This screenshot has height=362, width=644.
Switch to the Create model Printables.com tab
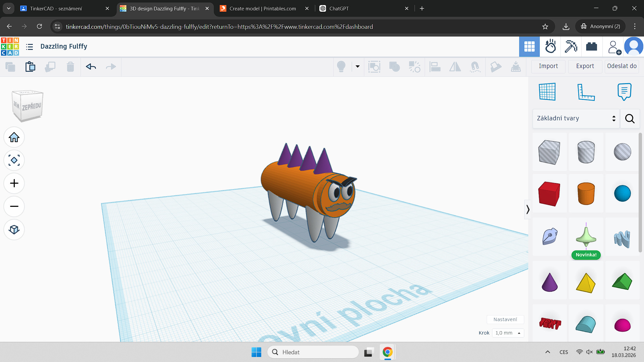(x=262, y=8)
